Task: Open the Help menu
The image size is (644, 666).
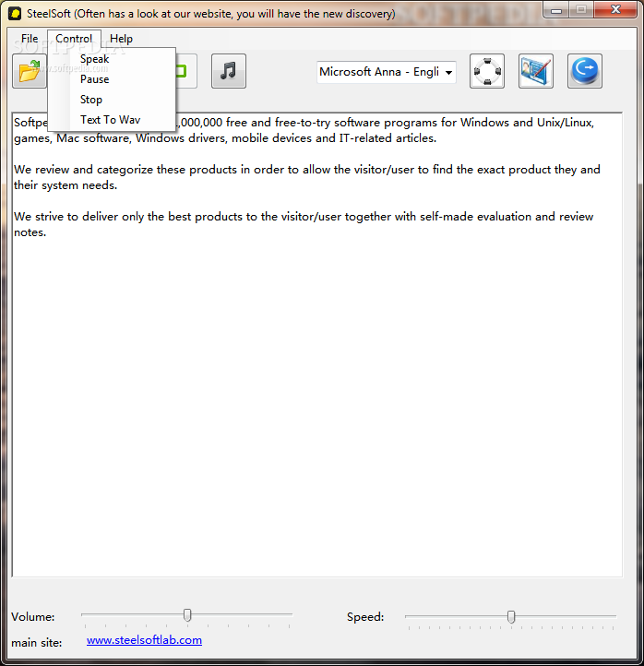Action: pyautogui.click(x=121, y=39)
